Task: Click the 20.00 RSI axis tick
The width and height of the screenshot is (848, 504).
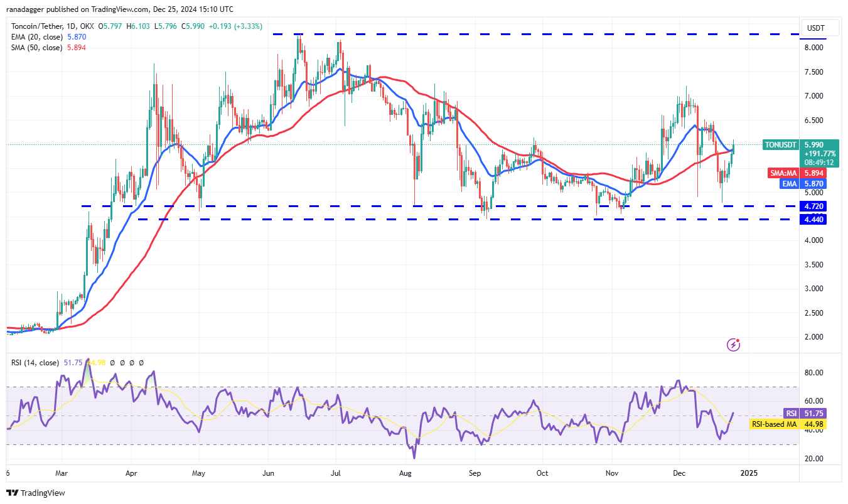Action: pos(813,459)
